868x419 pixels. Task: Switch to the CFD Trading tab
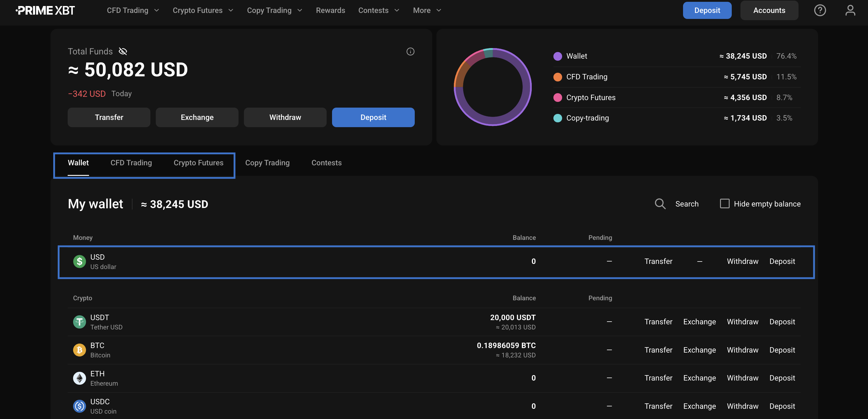tap(131, 163)
